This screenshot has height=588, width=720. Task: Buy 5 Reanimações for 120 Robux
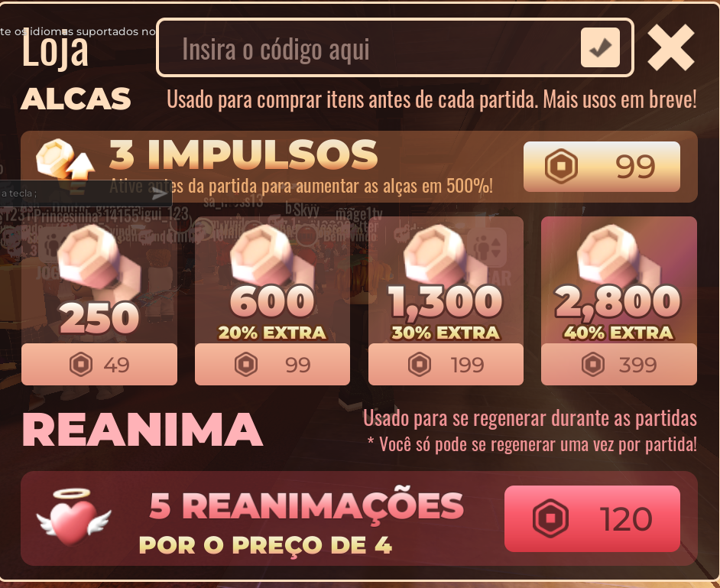(592, 518)
